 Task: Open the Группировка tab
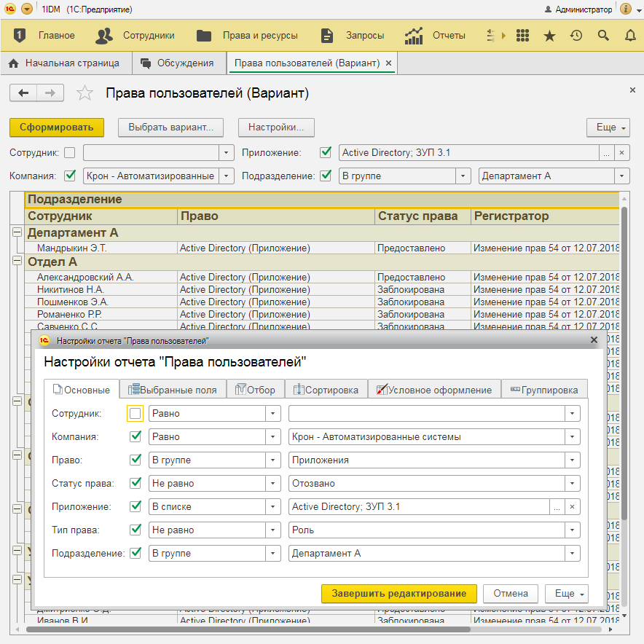pos(544,390)
